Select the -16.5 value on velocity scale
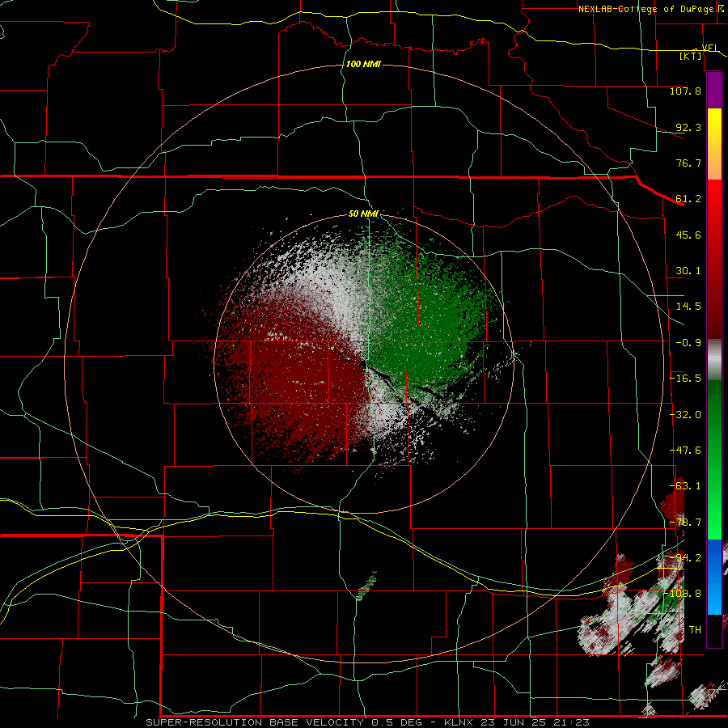 (685, 379)
